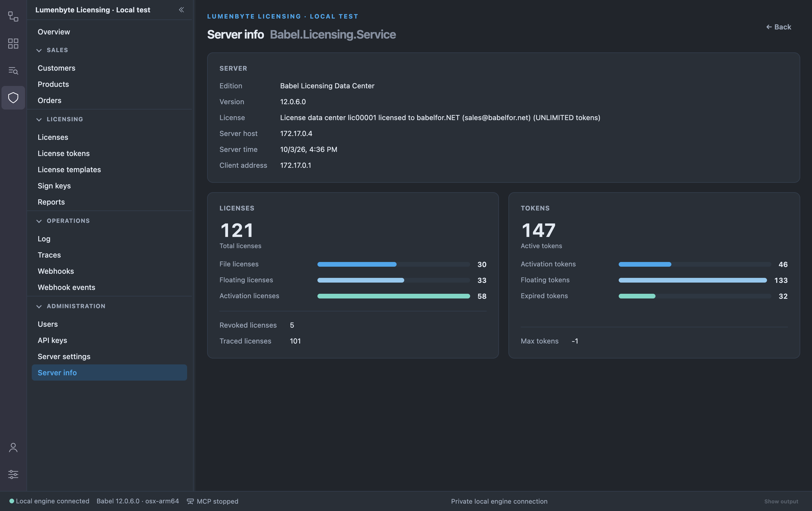This screenshot has width=812, height=511.
Task: Click 'Private local engine connection' status text
Action: click(x=499, y=502)
